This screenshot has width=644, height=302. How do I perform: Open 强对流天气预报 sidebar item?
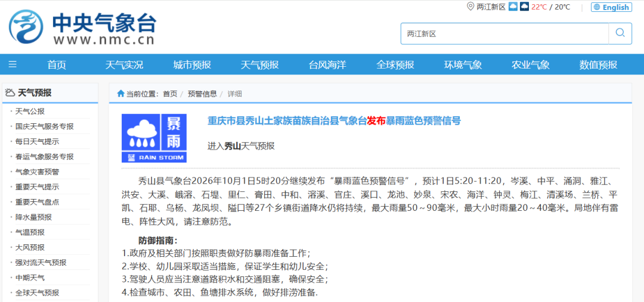[41, 263]
